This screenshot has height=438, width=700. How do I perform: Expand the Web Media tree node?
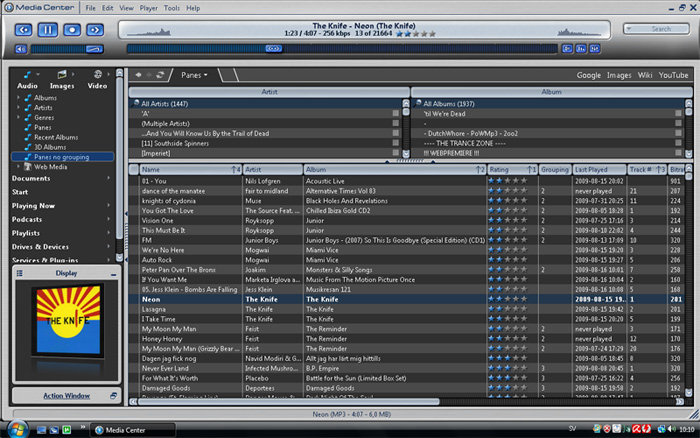18,166
